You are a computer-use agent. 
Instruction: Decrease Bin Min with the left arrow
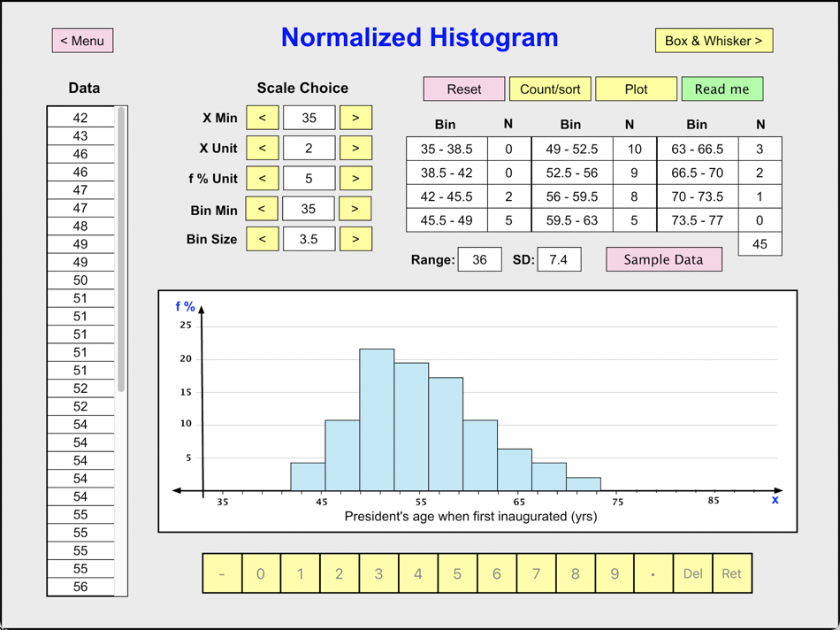pos(263,209)
